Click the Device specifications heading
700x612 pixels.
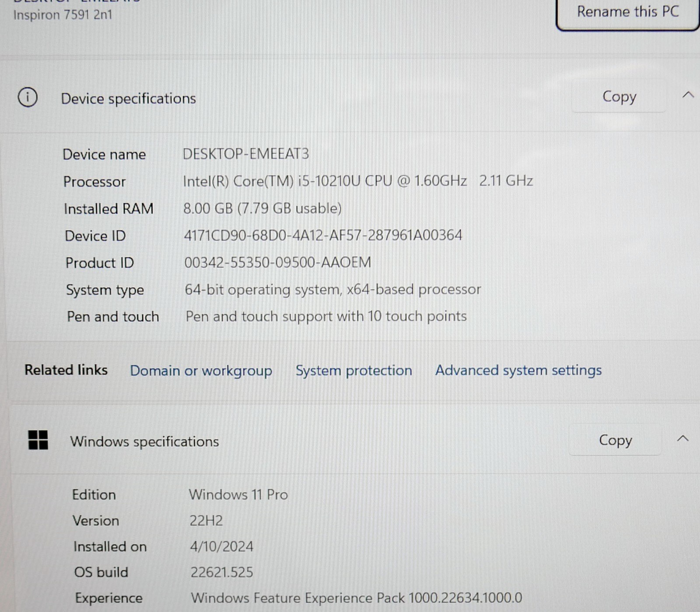[128, 98]
